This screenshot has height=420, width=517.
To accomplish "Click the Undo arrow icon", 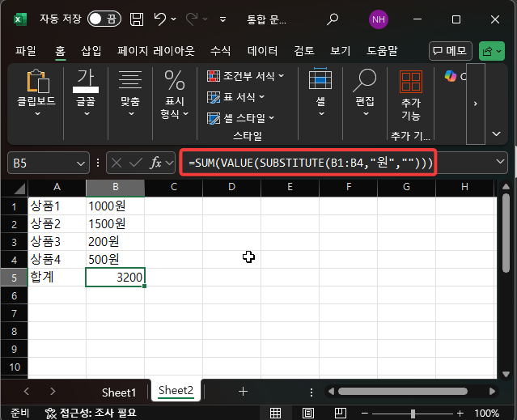I will (x=160, y=19).
